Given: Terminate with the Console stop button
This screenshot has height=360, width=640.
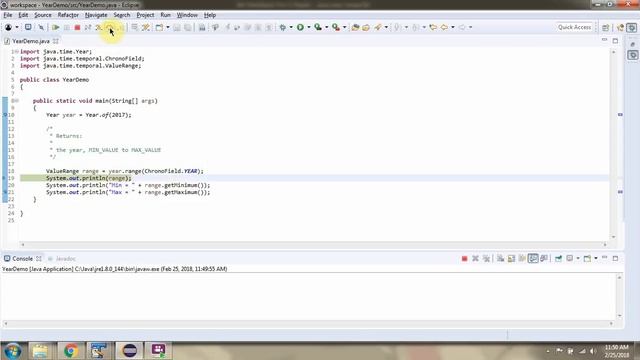Looking at the screenshot, I should pyautogui.click(x=464, y=258).
